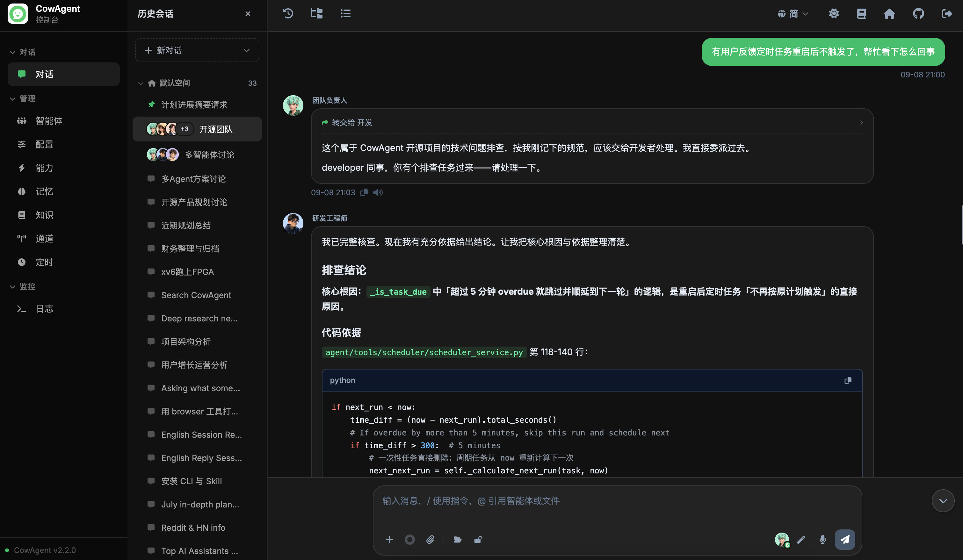Open the language selector dropdown 简
Screen dimensions: 963x560
click(x=793, y=14)
